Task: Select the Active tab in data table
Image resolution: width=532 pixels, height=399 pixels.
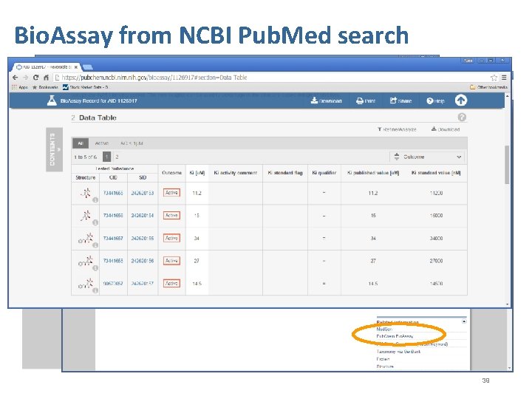Action: pos(102,143)
